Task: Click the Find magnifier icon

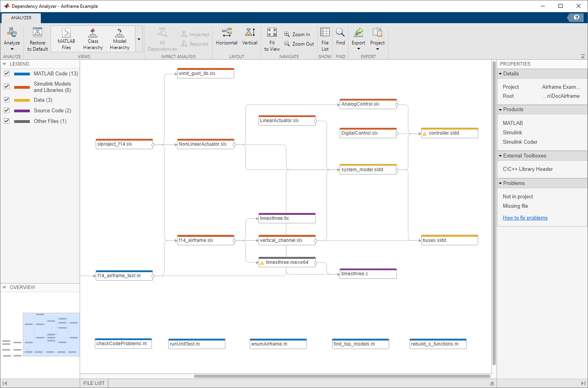Action: coord(340,32)
